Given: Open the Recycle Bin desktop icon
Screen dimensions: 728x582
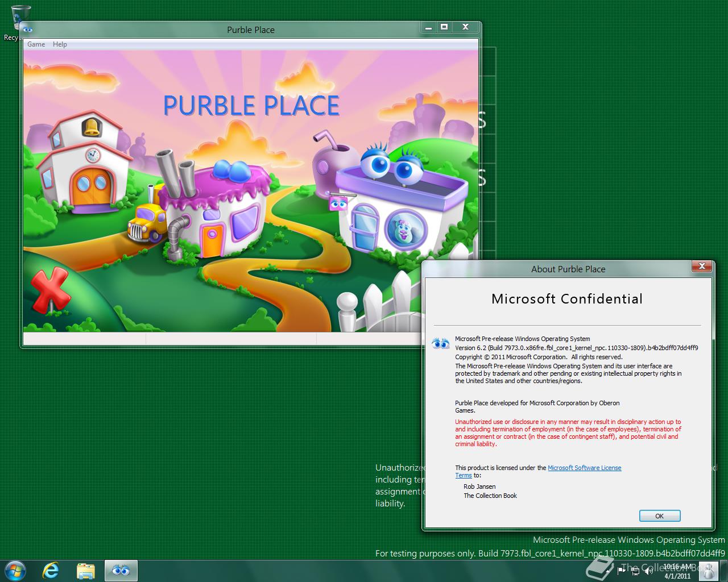Looking at the screenshot, I should 20,23.
